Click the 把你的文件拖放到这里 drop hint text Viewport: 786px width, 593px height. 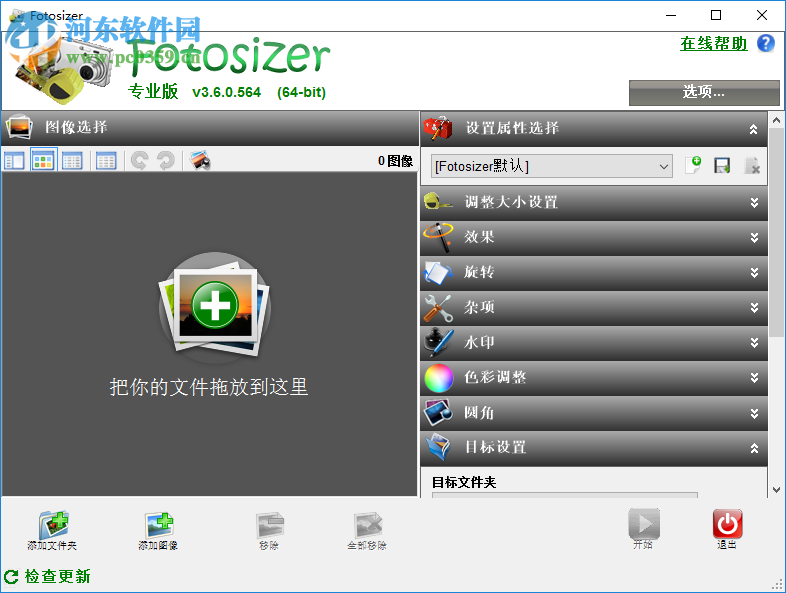209,387
